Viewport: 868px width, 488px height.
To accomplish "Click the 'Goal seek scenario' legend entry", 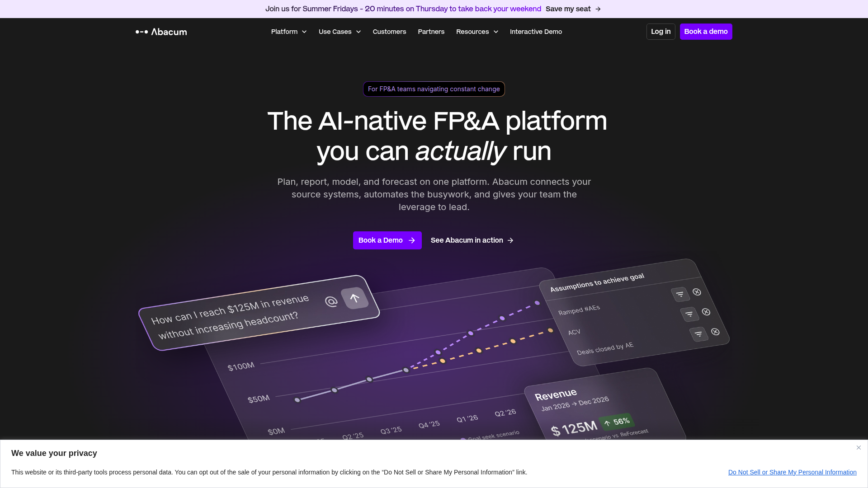I will point(490,436).
